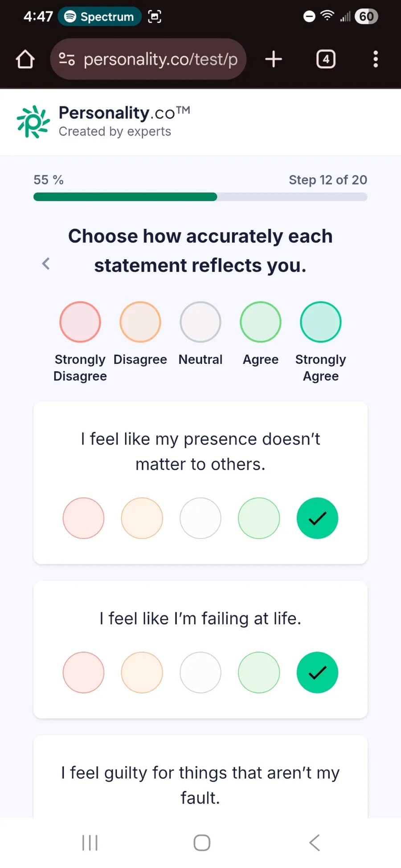Go back with the Android back arrow
This screenshot has width=401, height=868.
[315, 843]
